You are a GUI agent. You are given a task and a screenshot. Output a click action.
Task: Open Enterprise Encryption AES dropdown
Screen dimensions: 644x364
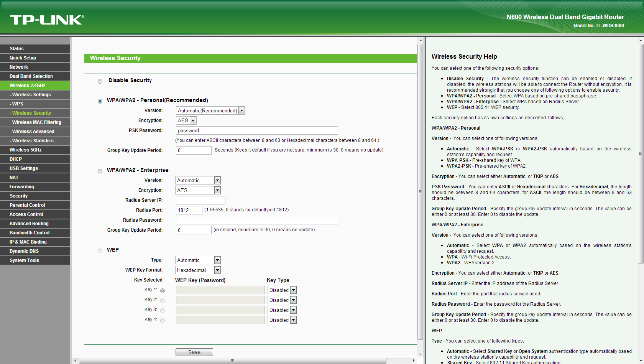[x=198, y=190]
